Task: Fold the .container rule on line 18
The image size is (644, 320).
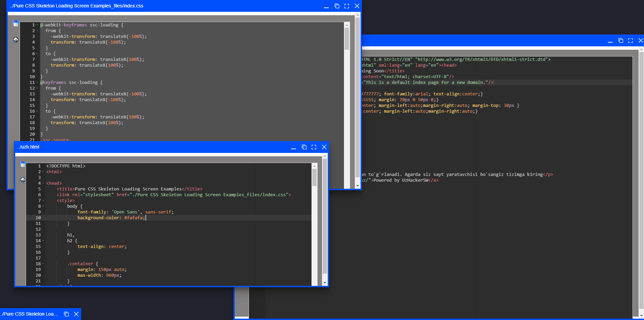Action: click(43, 264)
